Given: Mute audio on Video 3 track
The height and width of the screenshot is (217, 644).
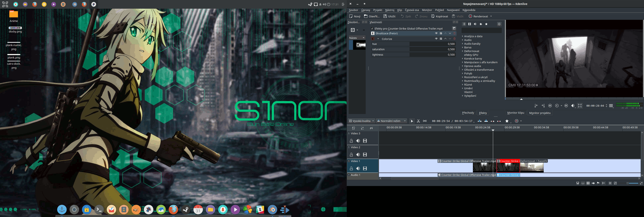Looking at the screenshot, I should pos(358,141).
